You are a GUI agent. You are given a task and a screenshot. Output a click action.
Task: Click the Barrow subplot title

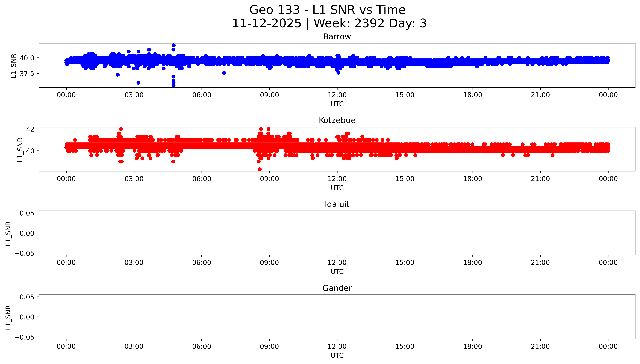[x=337, y=37]
